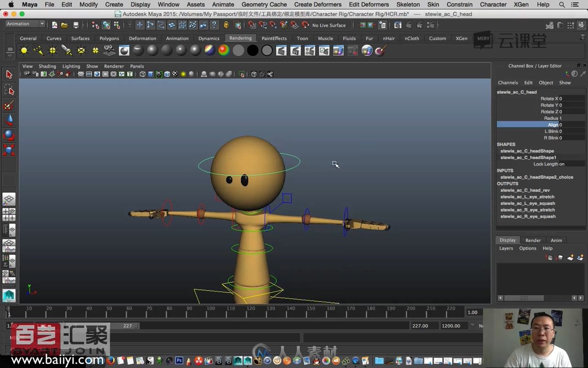The height and width of the screenshot is (368, 588).
Task: Activate the Scale tool cube icon
Action: point(9,150)
